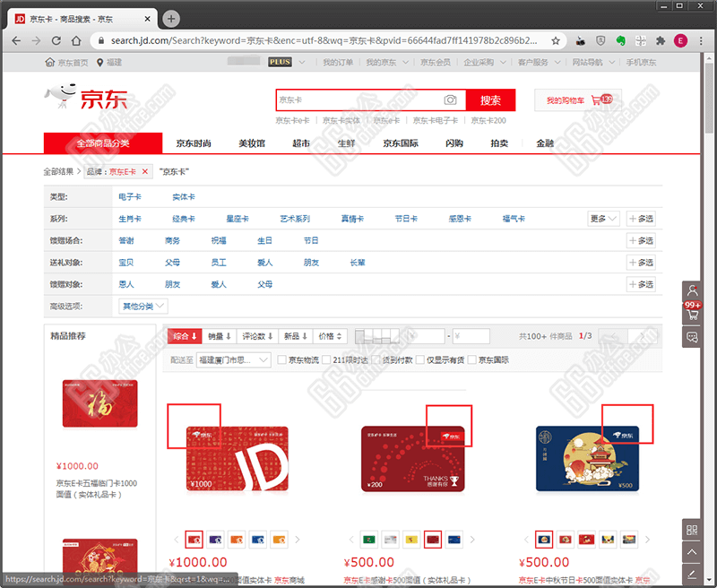
Task: Enable 多选 for 送礼对象 row
Action: click(641, 263)
